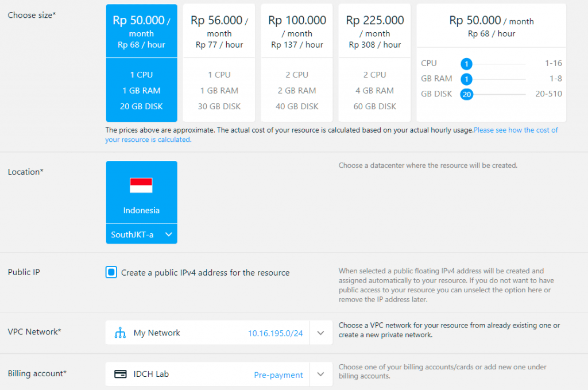The width and height of the screenshot is (588, 390).
Task: Uncheck the public IPv4 address checkbox
Action: 111,272
